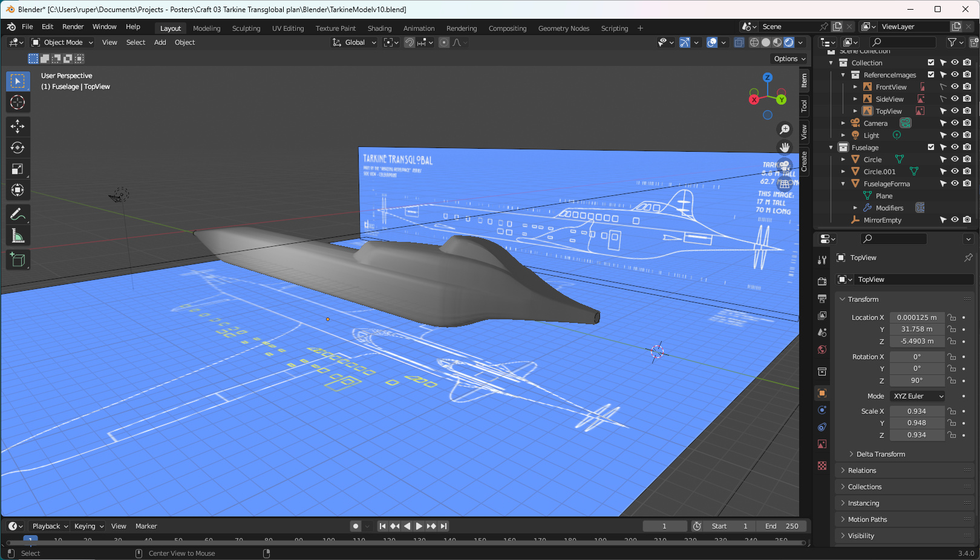Image resolution: width=980 pixels, height=560 pixels.
Task: Open the Output properties tab icon
Action: 822,299
